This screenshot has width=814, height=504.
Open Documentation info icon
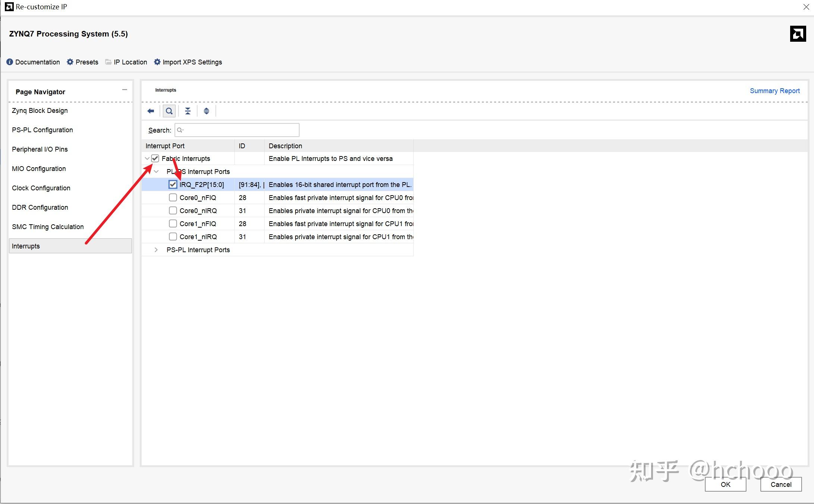pos(10,62)
